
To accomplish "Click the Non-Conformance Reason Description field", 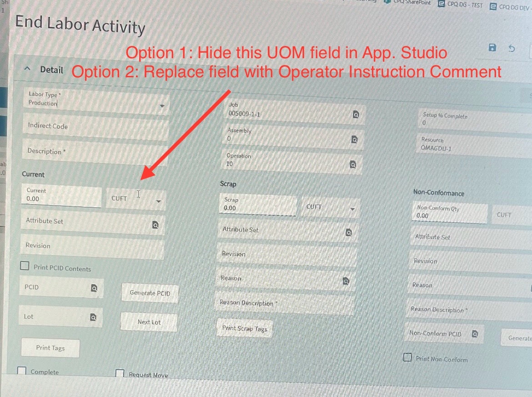I will coord(468,310).
